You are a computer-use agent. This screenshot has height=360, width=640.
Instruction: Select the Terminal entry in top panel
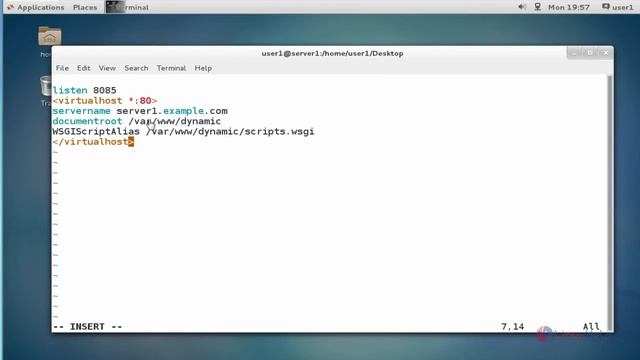click(x=127, y=7)
